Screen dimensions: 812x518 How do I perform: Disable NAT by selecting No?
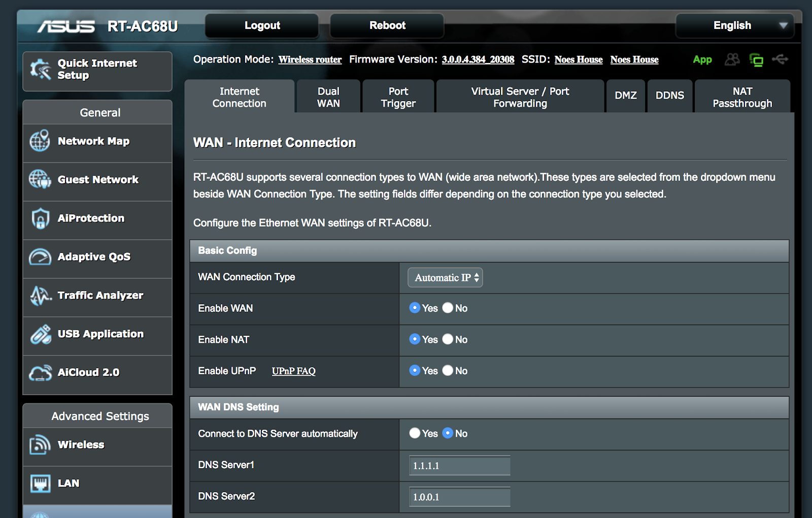coord(448,340)
